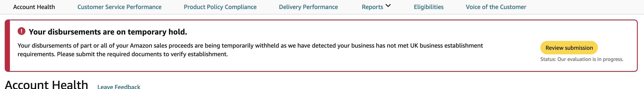The height and width of the screenshot is (89, 644).
Task: Click the large Account Health page heading
Action: (46, 84)
